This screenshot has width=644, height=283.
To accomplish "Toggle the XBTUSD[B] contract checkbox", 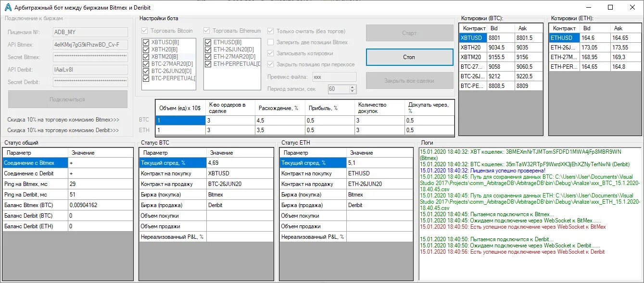I will [x=147, y=42].
